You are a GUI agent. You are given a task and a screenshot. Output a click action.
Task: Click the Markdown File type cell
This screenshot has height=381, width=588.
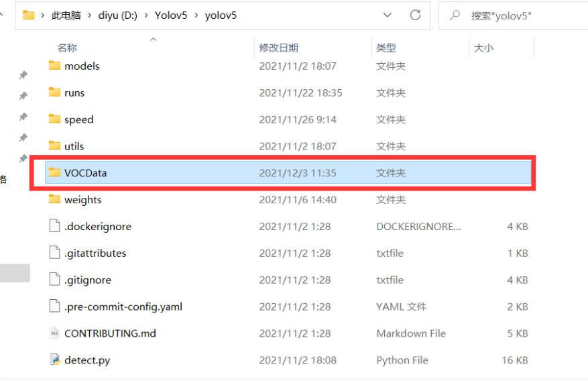(411, 333)
